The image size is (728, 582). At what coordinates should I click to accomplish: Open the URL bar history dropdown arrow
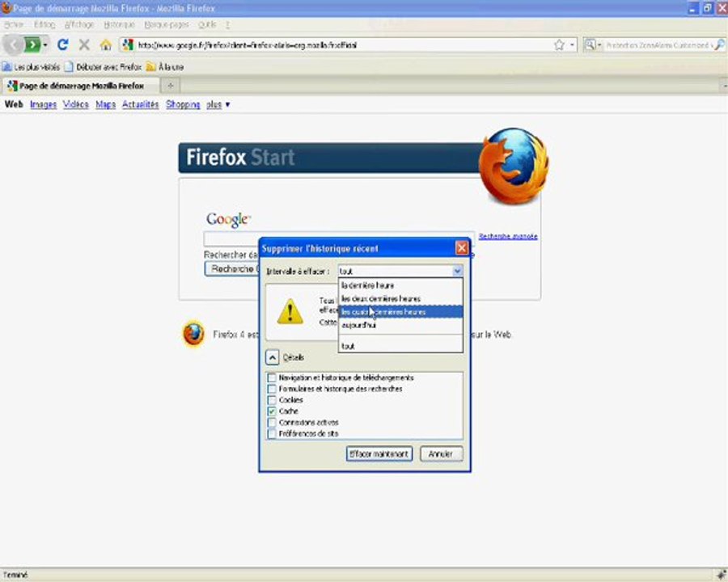point(572,45)
